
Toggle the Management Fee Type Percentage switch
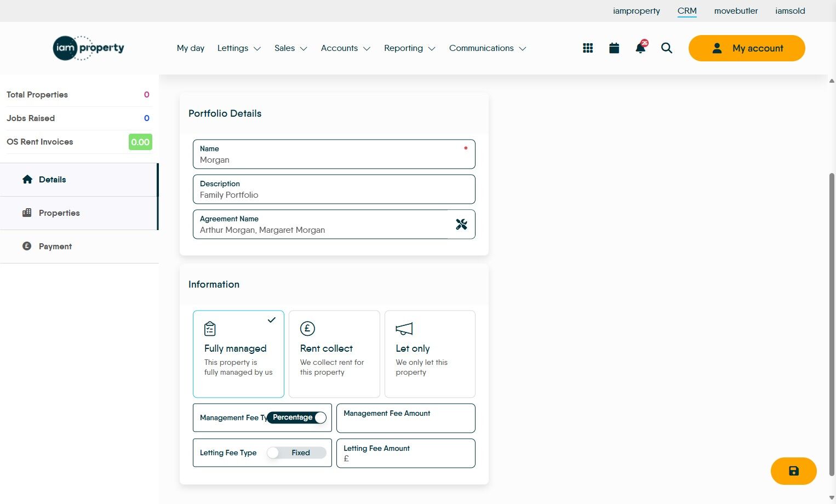296,417
